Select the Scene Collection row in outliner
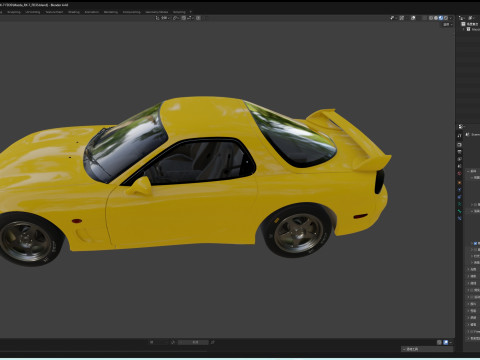The image size is (480, 360). tap(471, 24)
